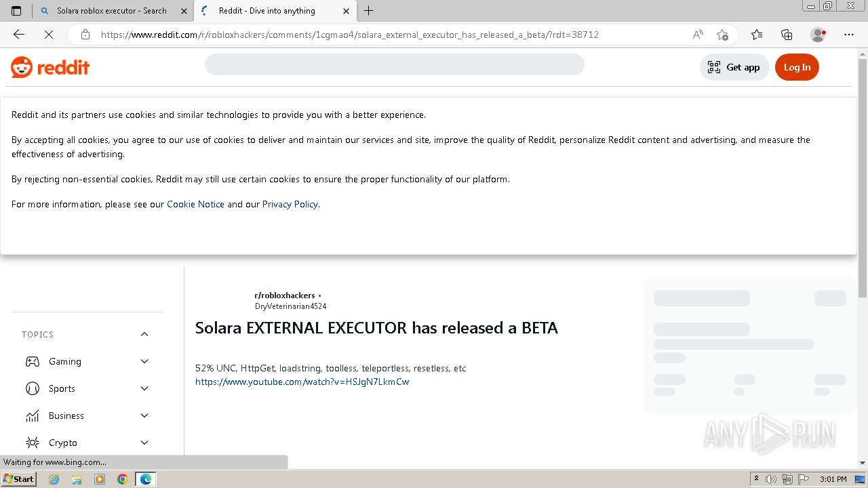Select Microsoft Edge taskbar icon

pos(146,479)
